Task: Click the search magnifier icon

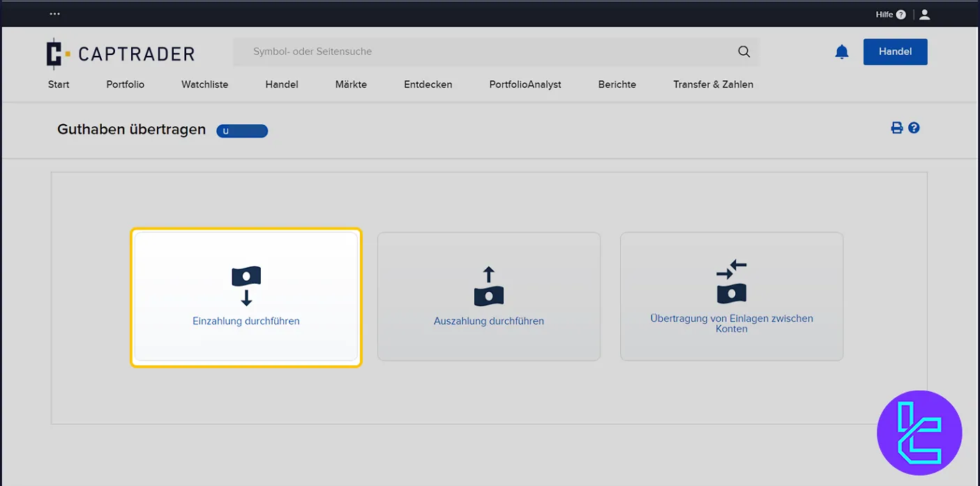Action: coord(744,52)
